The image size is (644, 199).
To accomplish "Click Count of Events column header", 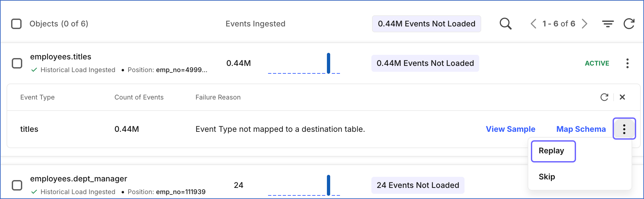I will (139, 97).
